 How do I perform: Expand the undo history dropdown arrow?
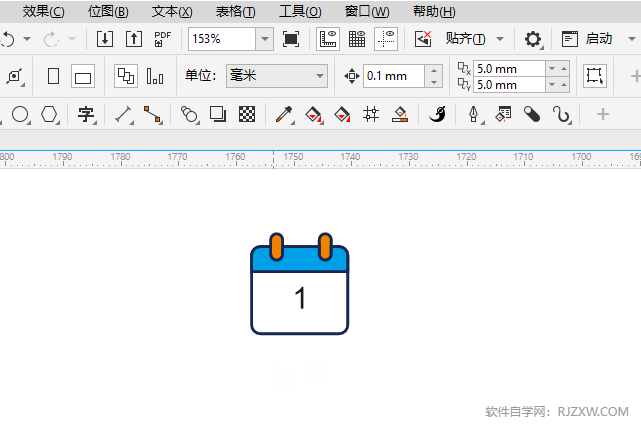point(27,39)
